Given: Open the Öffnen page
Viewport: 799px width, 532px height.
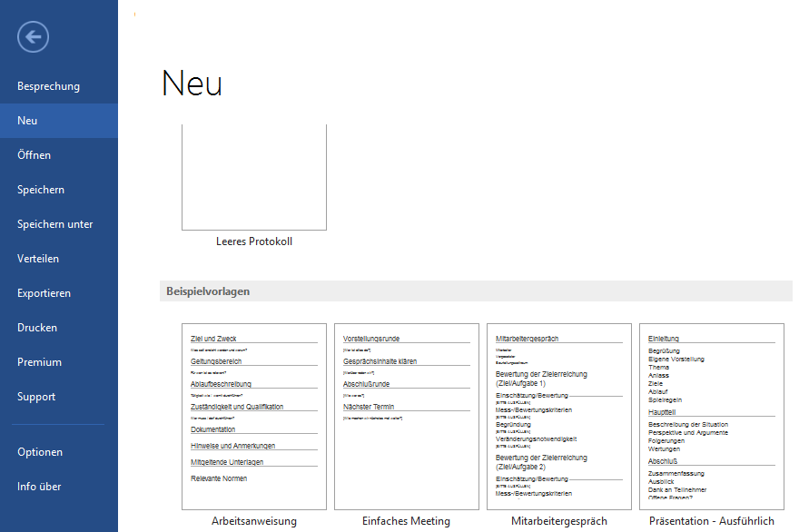Looking at the screenshot, I should (x=34, y=155).
